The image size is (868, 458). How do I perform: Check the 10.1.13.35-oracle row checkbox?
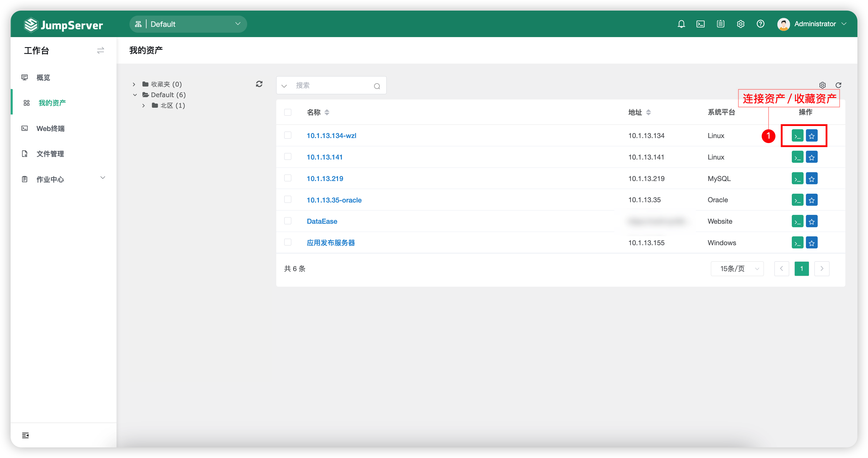click(x=287, y=200)
